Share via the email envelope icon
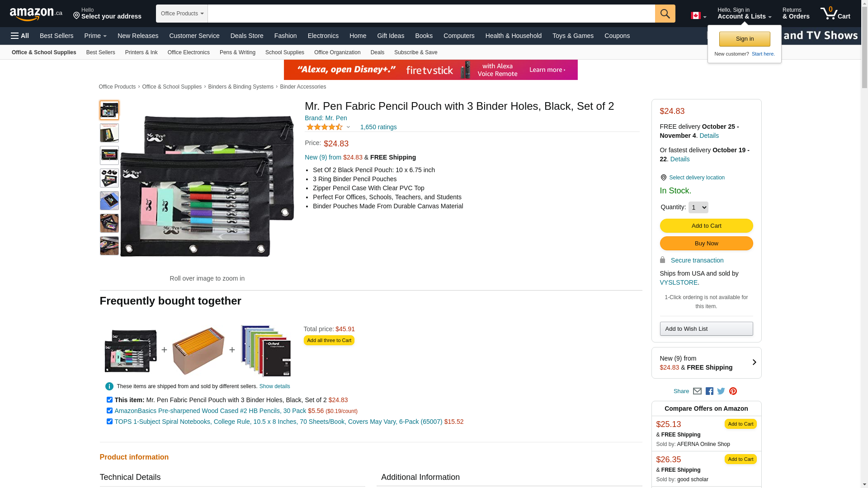The height and width of the screenshot is (488, 868). (x=697, y=391)
